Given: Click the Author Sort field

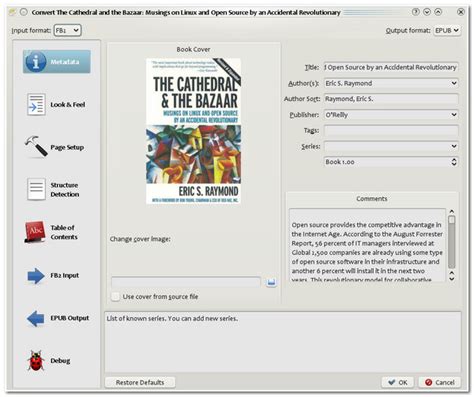Looking at the screenshot, I should 391,99.
